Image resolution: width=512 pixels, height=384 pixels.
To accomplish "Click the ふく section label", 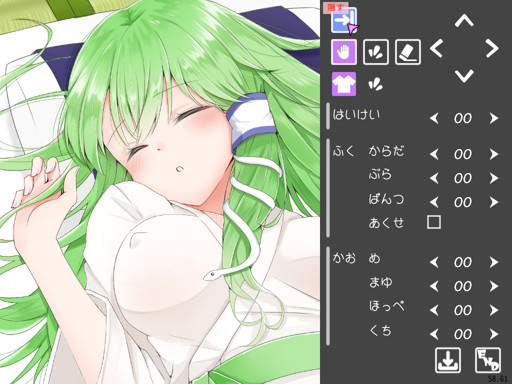I will coord(343,152).
